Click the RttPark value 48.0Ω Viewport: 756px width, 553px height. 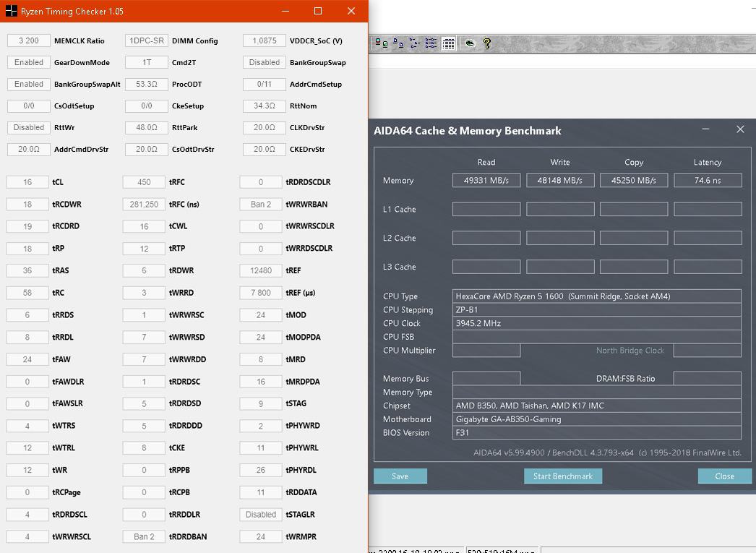147,127
